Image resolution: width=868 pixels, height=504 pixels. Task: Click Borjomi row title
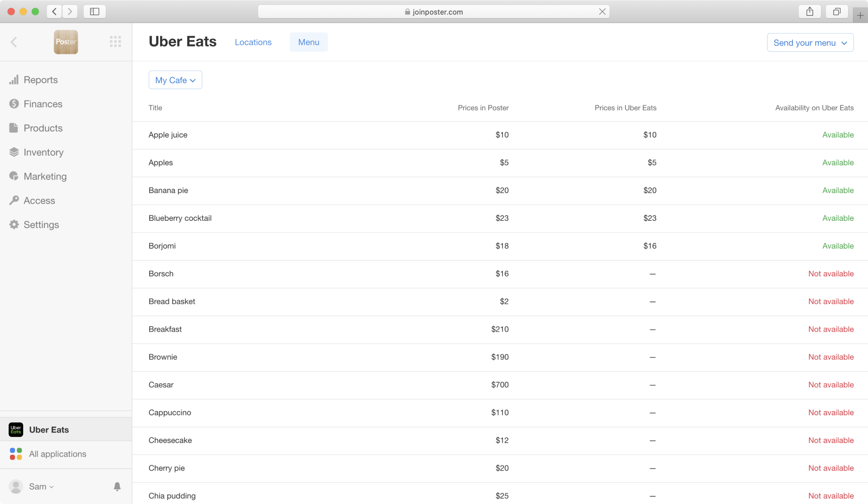click(162, 246)
